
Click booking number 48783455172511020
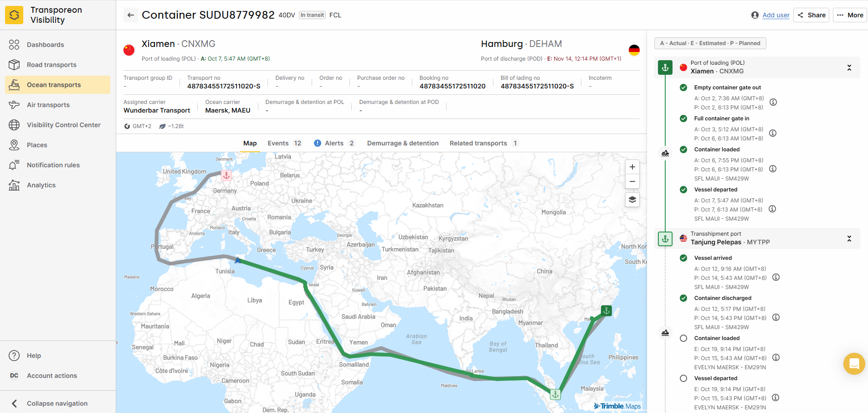coord(452,86)
